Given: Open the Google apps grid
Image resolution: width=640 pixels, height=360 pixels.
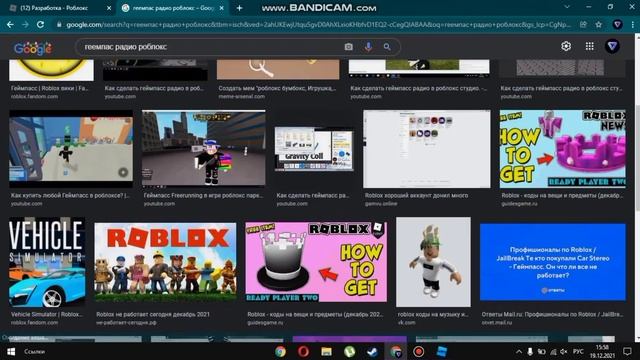Looking at the screenshot, I should [589, 46].
